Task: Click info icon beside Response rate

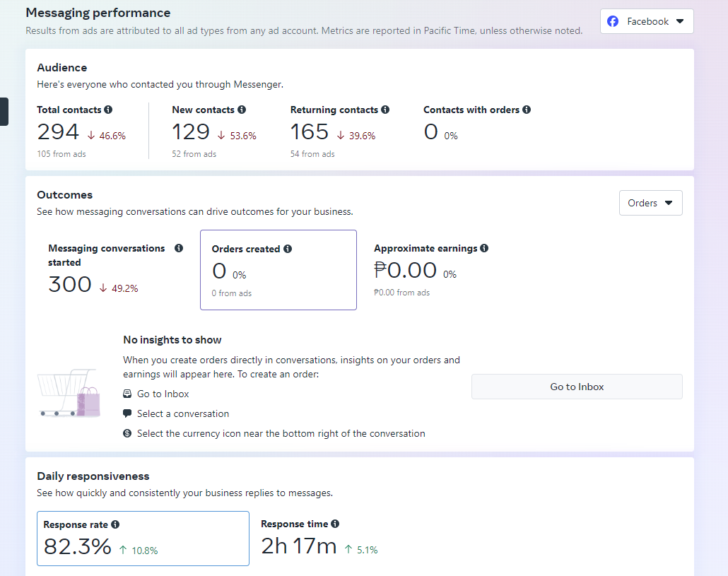Action: click(x=115, y=524)
